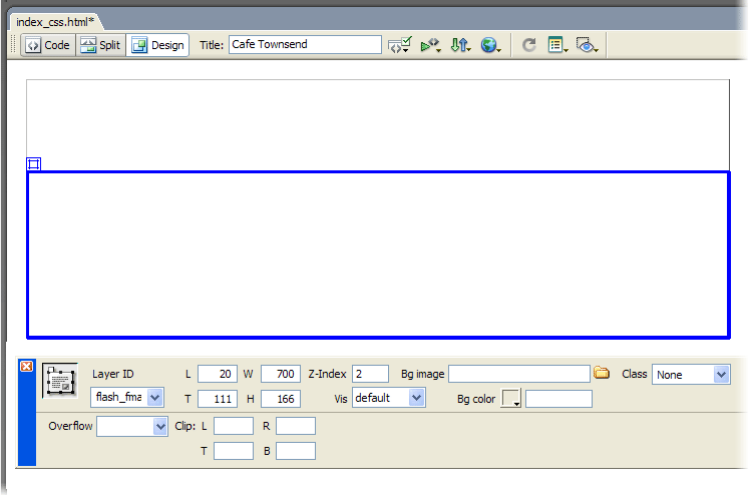Open the Layer ID flash_fma dropdown

(x=127, y=398)
